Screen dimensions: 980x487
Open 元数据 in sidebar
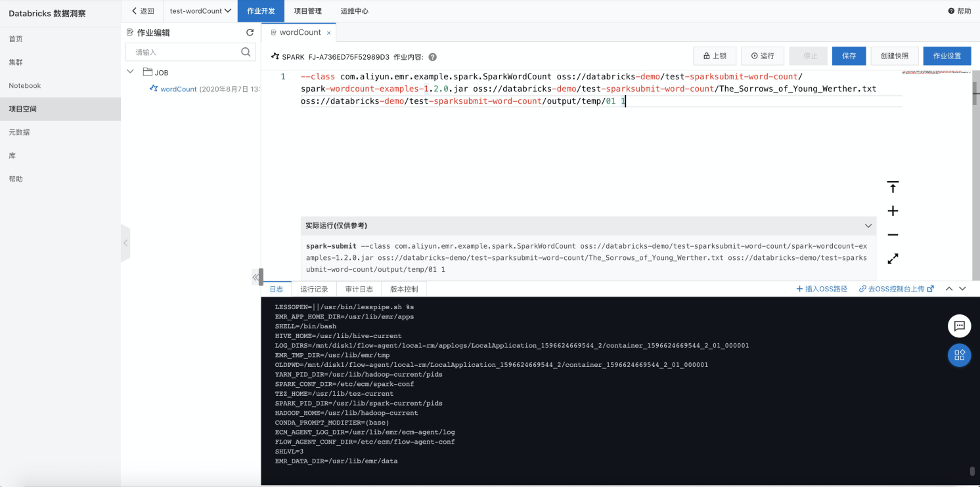click(x=60, y=132)
